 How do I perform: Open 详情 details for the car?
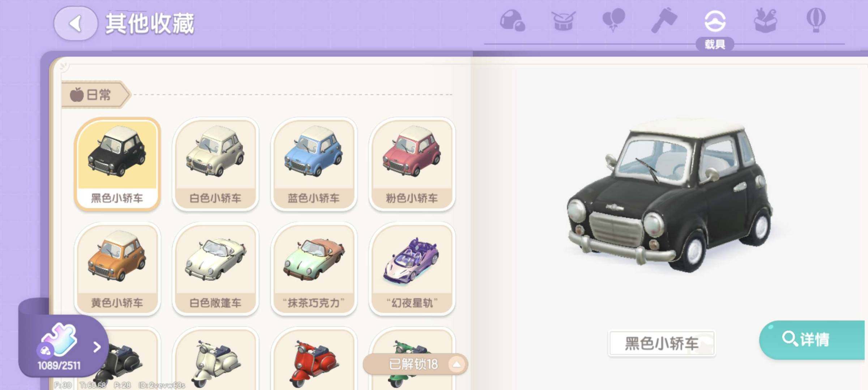coord(812,339)
